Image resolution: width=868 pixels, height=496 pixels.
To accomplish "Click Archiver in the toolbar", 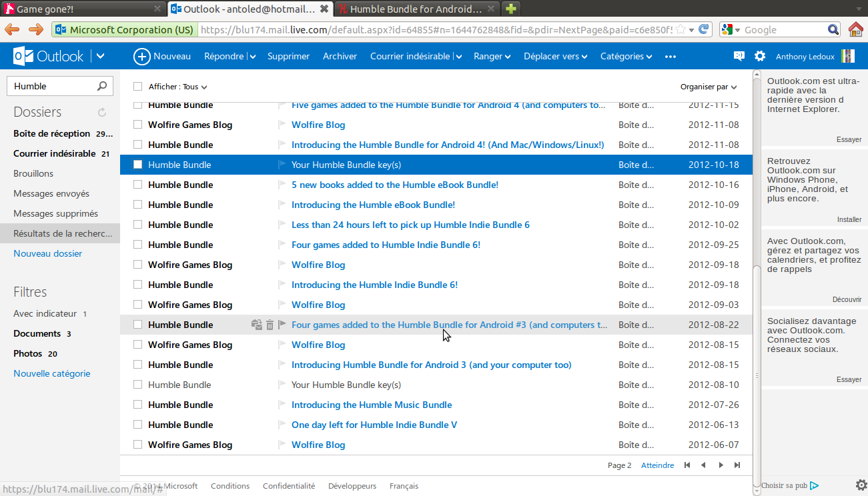I will [x=340, y=57].
